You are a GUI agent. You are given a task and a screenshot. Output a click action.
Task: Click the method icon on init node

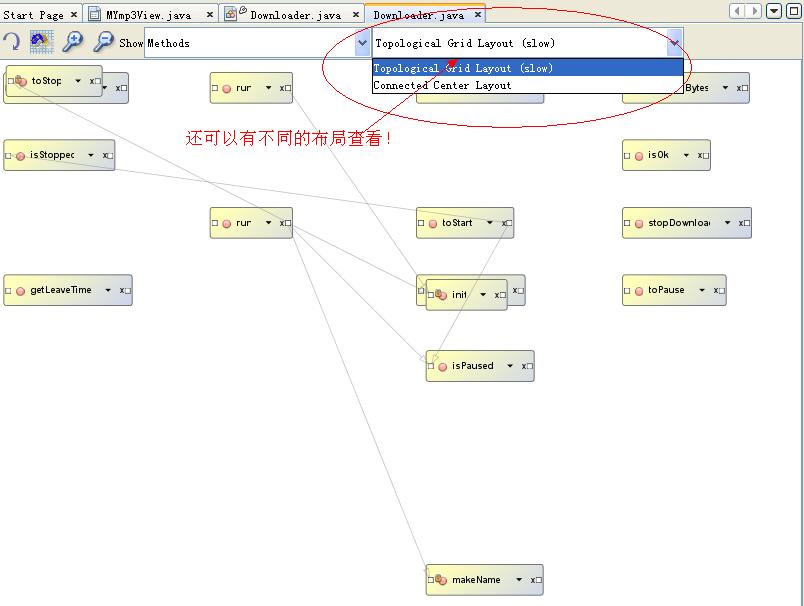click(441, 295)
